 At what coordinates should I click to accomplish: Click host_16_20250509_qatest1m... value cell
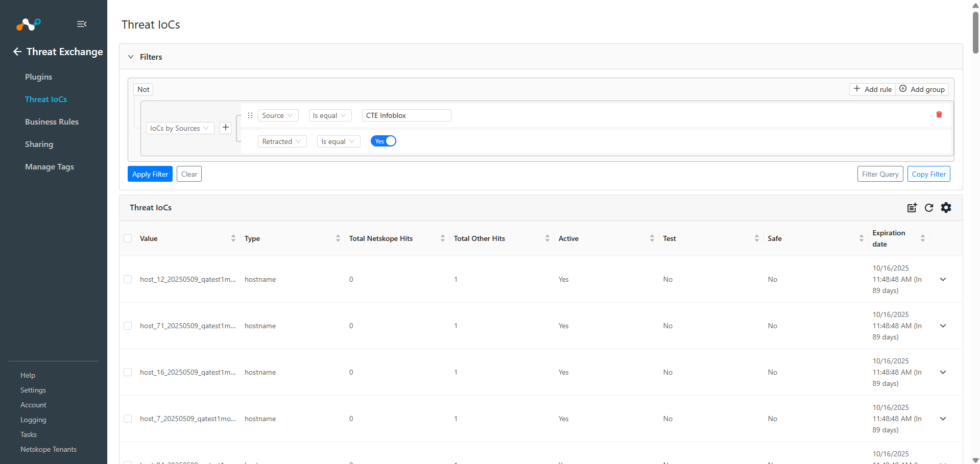click(188, 372)
